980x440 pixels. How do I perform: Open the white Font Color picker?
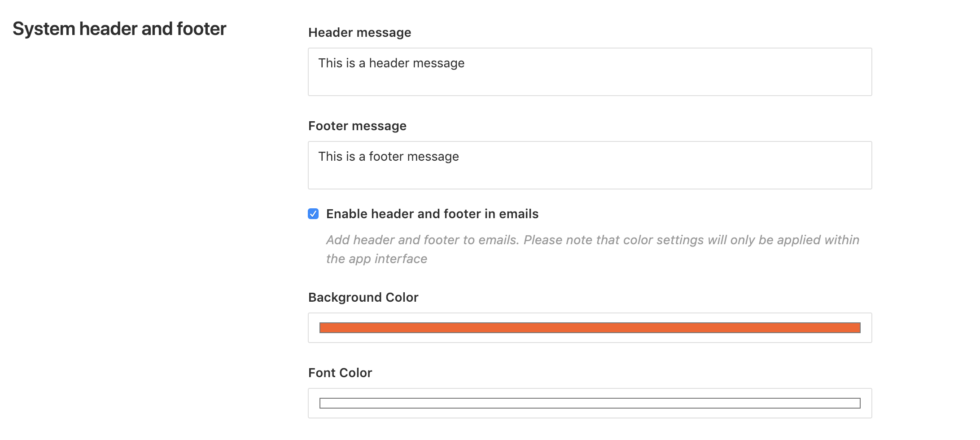click(x=590, y=403)
